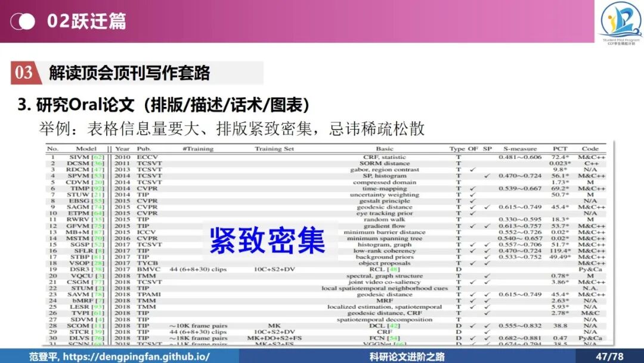
Task: Click the model cell CDVM [20]
Action: coord(85,182)
